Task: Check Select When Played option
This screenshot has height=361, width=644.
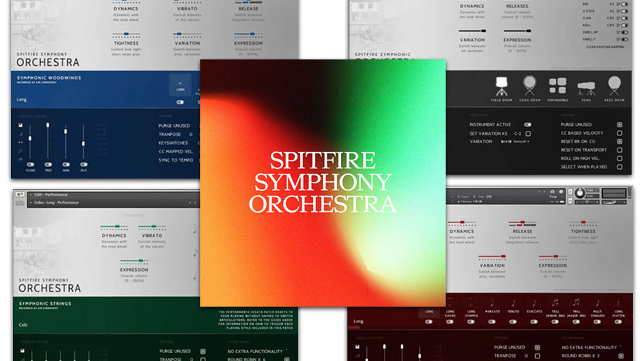Action: [x=620, y=167]
